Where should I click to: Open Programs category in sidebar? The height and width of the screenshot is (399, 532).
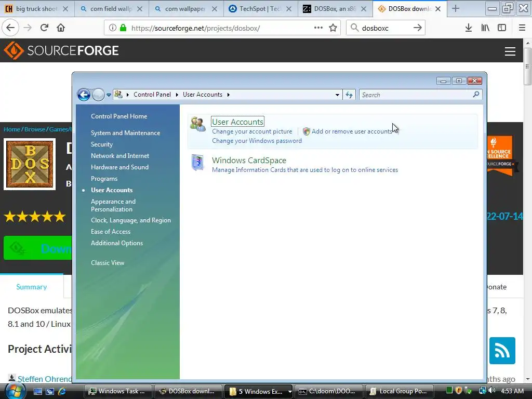coord(104,179)
